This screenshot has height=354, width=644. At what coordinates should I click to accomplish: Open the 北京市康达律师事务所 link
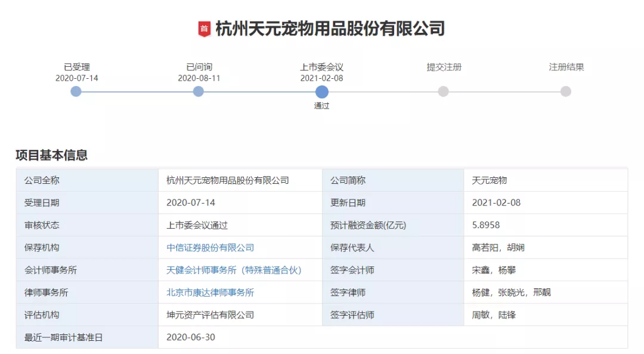point(210,293)
